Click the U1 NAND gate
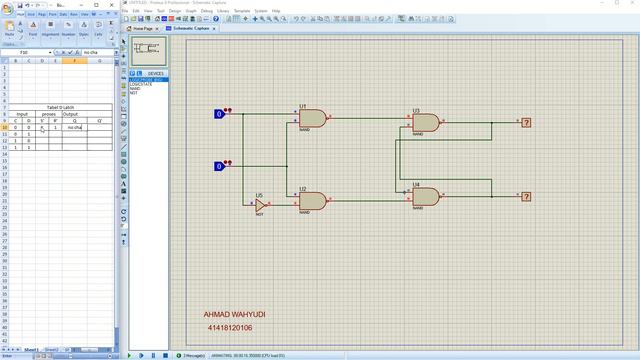This screenshot has width=640, height=360. click(x=313, y=118)
